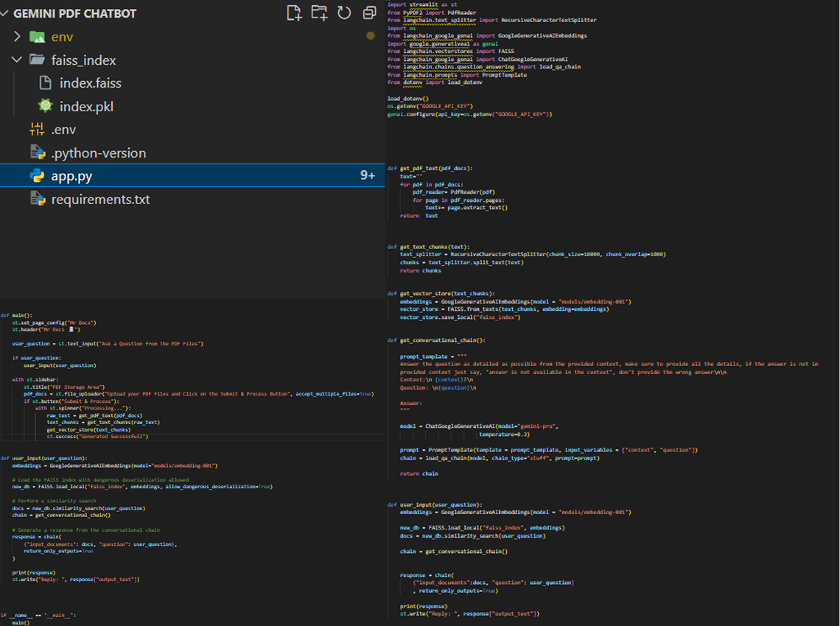Viewport: 840px width, 626px height.
Task: Click 'return chunks' statement
Action: (421, 270)
